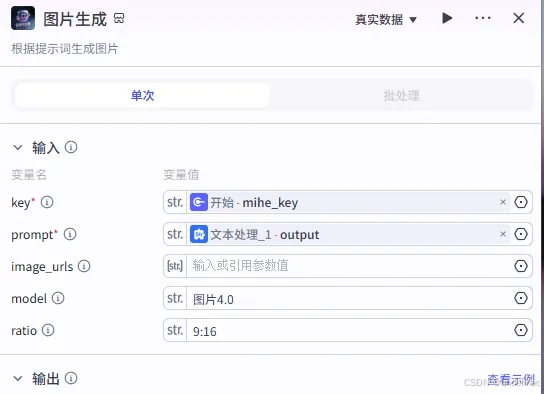Open the 查看示例 link
The image size is (544, 394).
click(x=511, y=379)
